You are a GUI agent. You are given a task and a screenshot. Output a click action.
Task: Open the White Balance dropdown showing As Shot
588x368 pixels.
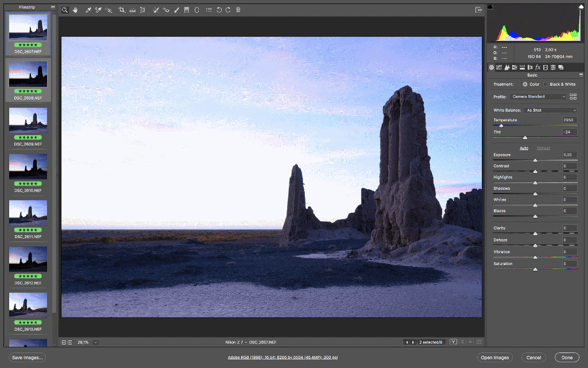(x=550, y=110)
